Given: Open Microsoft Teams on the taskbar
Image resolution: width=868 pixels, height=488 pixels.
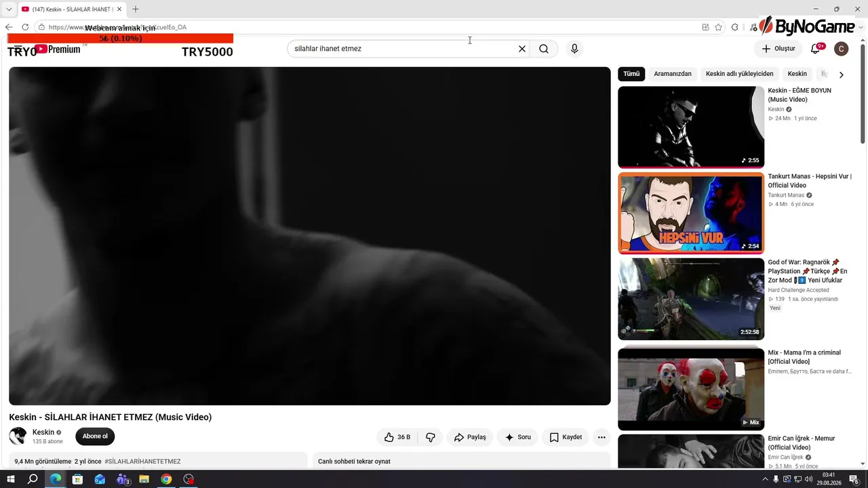Looking at the screenshot, I should [x=123, y=479].
